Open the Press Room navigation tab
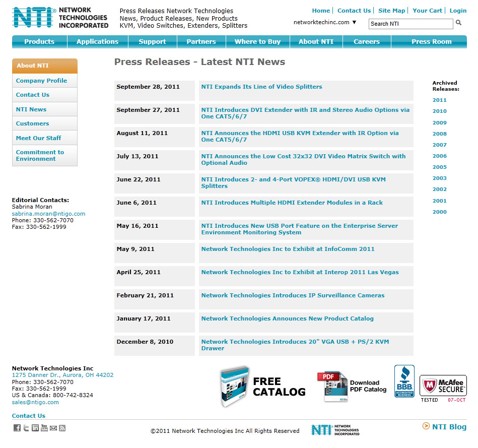Screen dimensions: 478x448 tap(431, 42)
